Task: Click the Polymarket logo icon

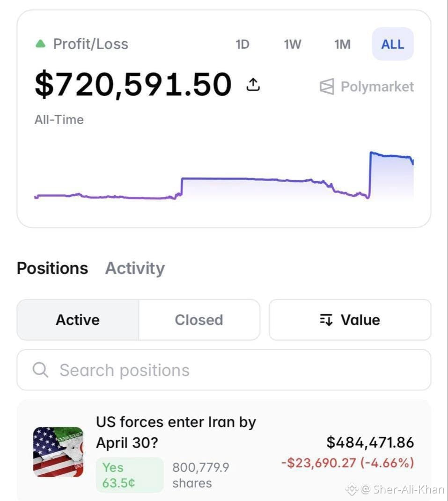Action: click(327, 87)
